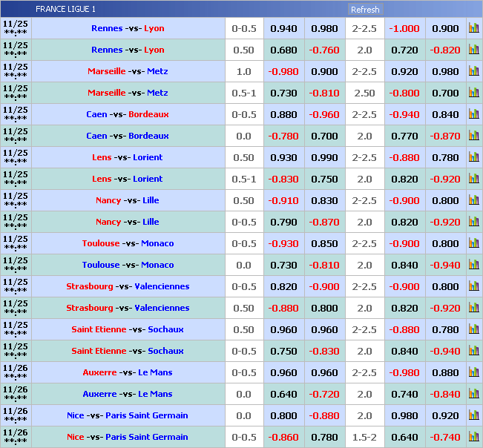Open chart icon for Toulouse-Monaco 0.0 handicap row
Screen dimensions: 483x448
coord(473,265)
